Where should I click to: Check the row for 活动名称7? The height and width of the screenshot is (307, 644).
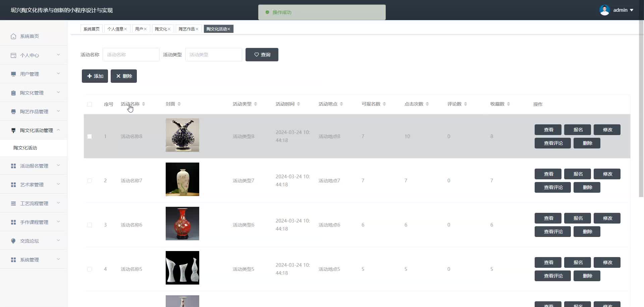click(x=90, y=181)
